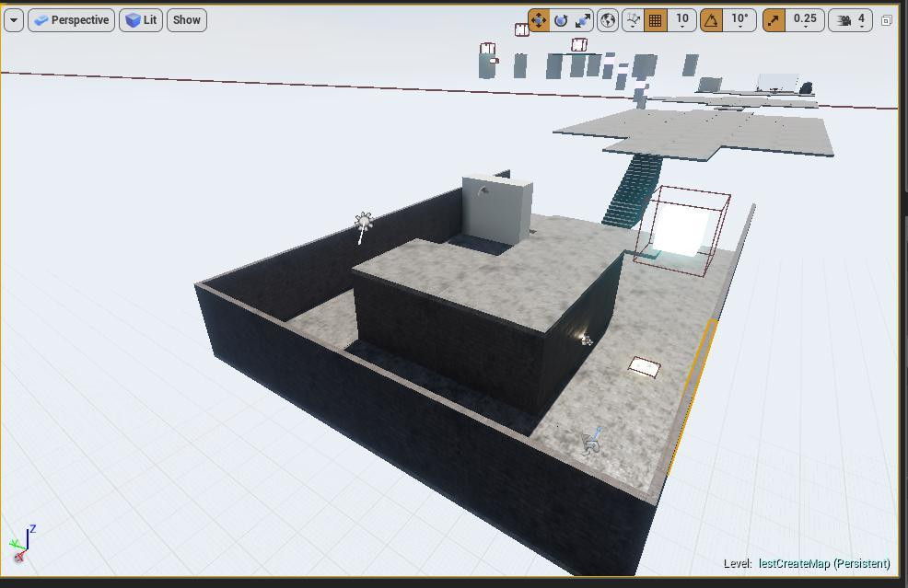Open the scale snap 0.25 dropdown

coord(805,20)
